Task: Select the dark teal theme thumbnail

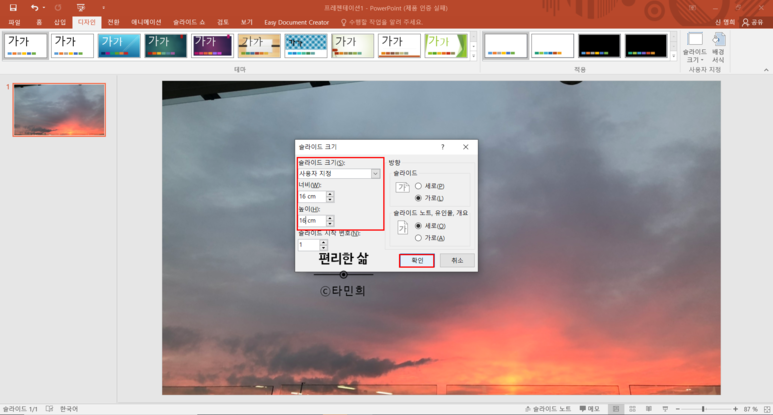Action: click(x=166, y=46)
